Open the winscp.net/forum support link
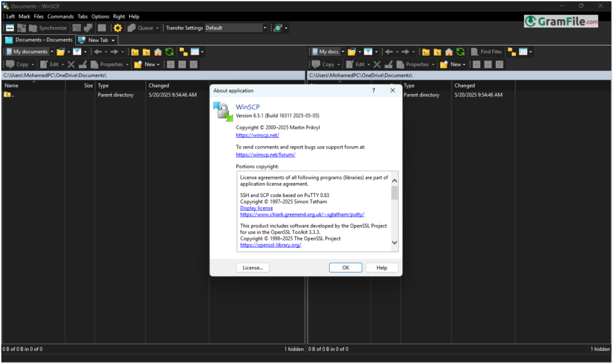The image size is (613, 364). (265, 154)
